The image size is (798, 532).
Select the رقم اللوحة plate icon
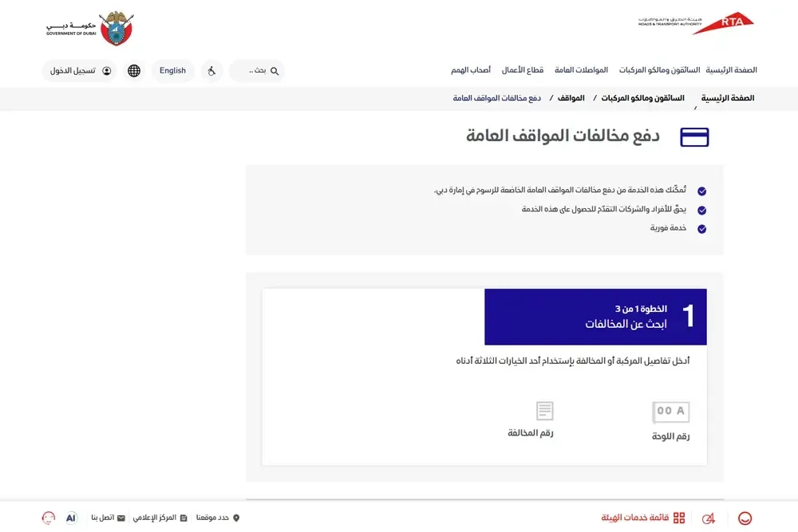pyautogui.click(x=670, y=411)
